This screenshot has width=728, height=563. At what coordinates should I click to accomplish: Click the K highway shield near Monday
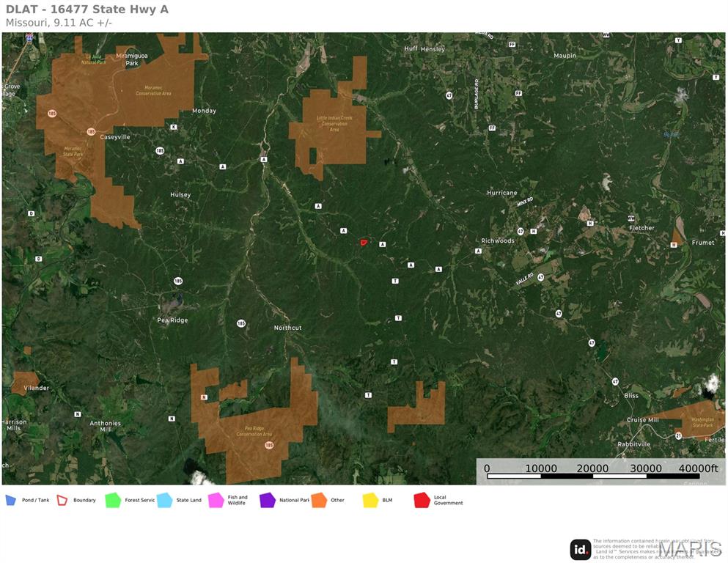pyautogui.click(x=173, y=127)
